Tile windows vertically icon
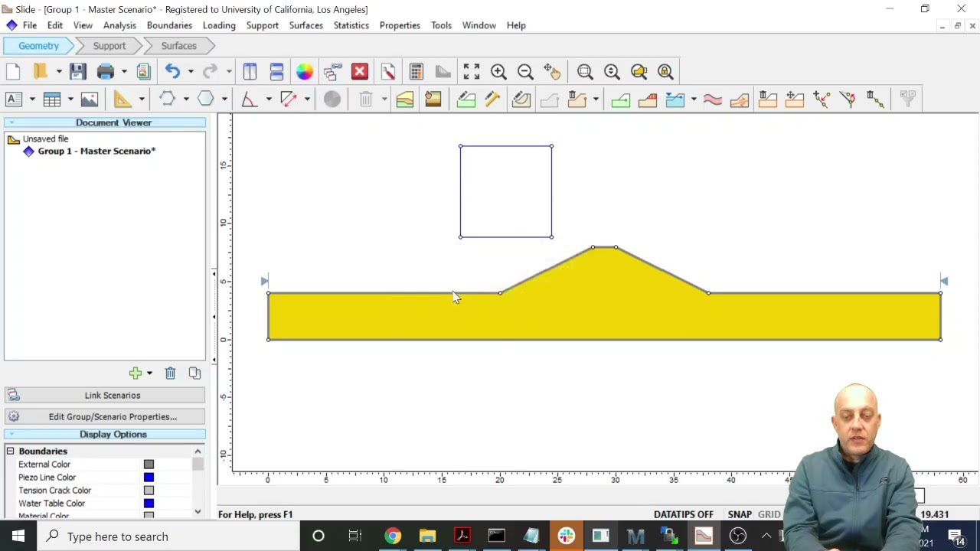 click(x=250, y=72)
